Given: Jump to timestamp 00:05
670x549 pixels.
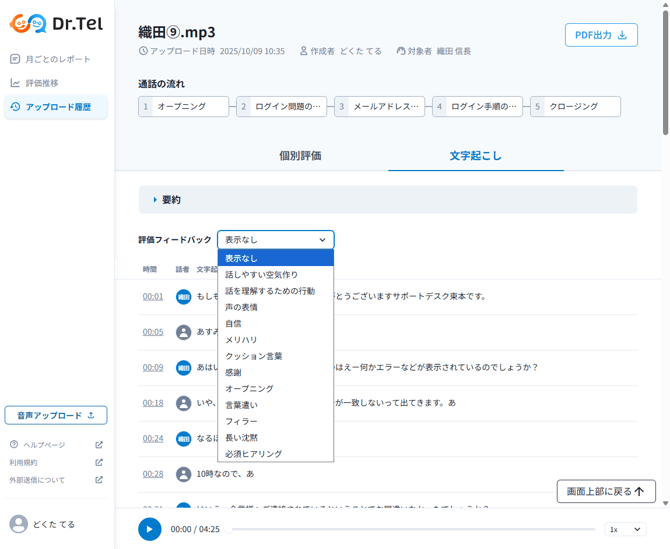Looking at the screenshot, I should tap(153, 332).
